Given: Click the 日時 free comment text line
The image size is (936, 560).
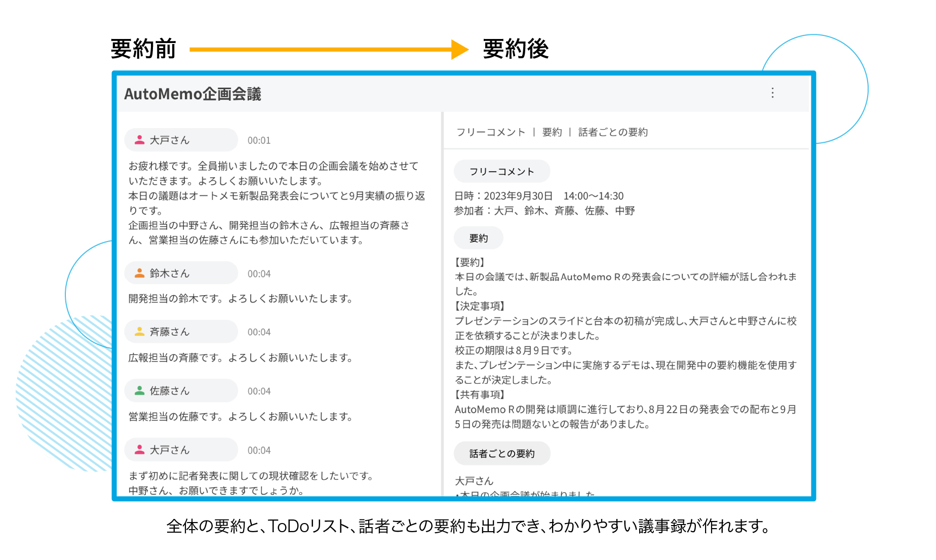Looking at the screenshot, I should point(538,196).
